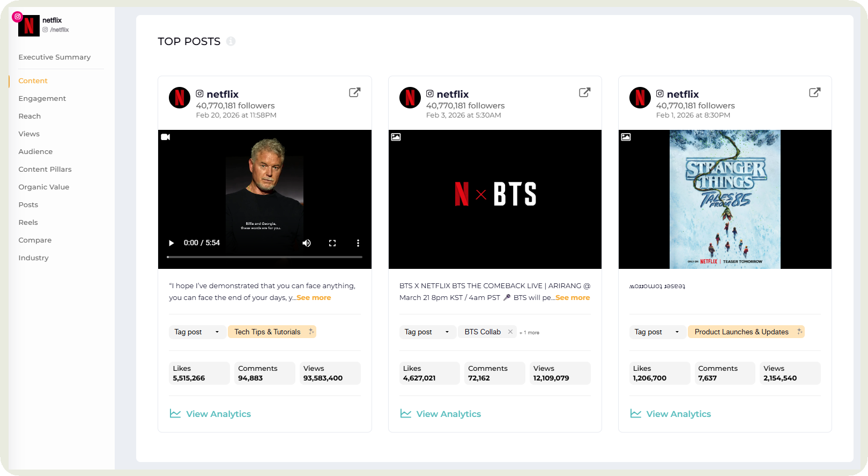Viewport: 868px width, 476px height.
Task: Remove the BTS Collab tag
Action: [510, 332]
